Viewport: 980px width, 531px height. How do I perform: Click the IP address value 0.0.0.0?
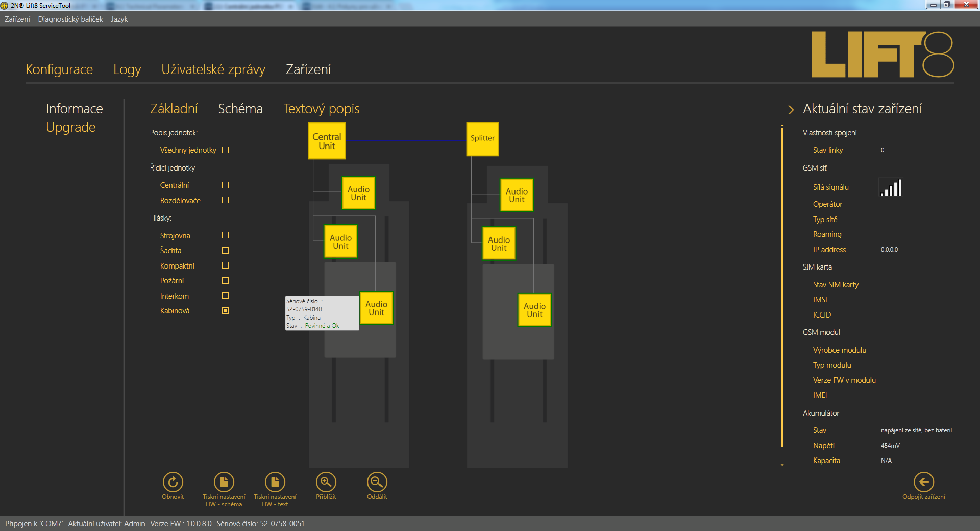pos(889,250)
